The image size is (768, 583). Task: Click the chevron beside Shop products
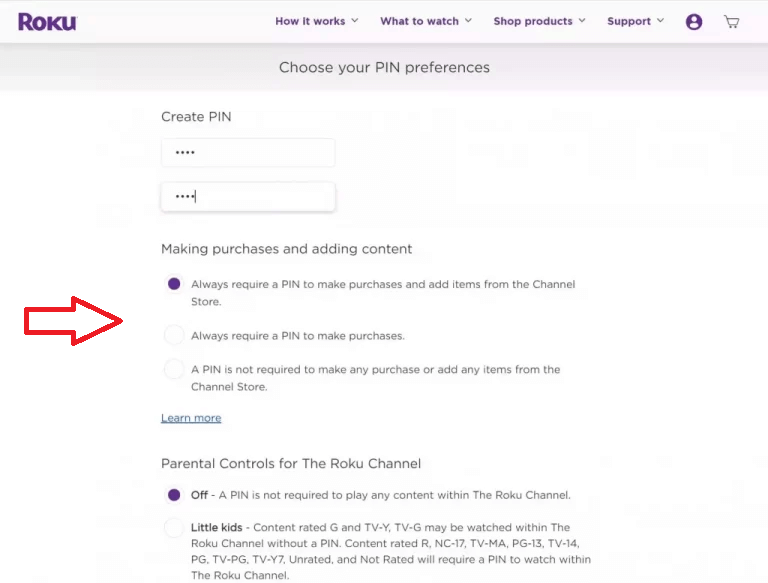click(583, 21)
